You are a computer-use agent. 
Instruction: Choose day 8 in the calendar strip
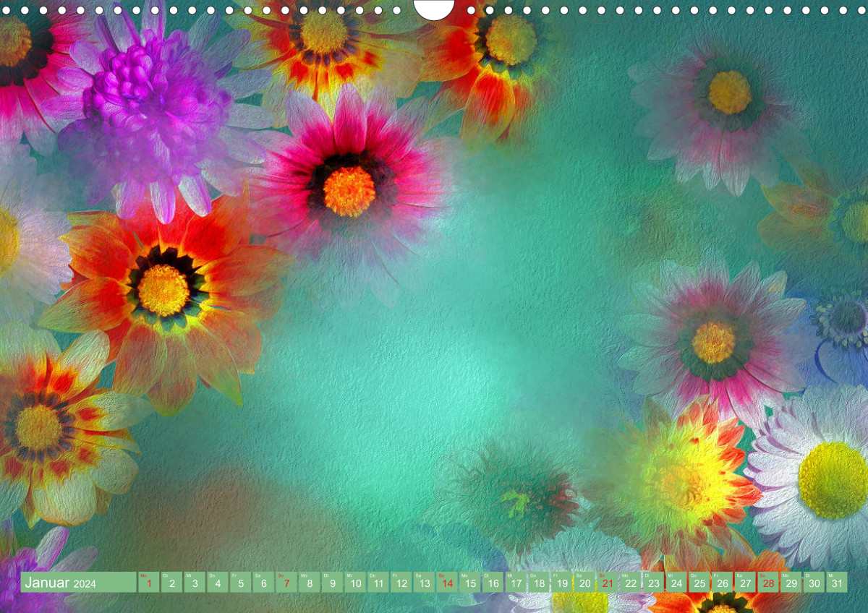click(x=309, y=582)
